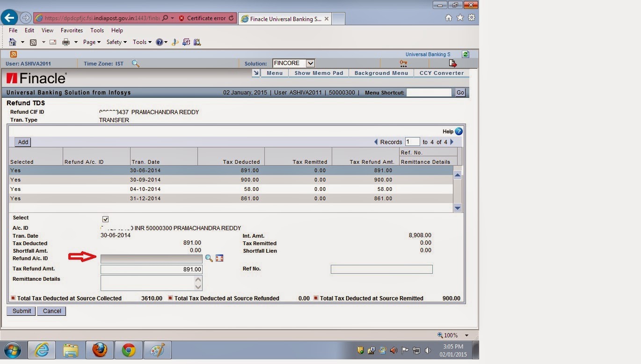The height and width of the screenshot is (364, 641).
Task: Open the zoom level 100% dropdown arrow
Action: pyautogui.click(x=466, y=335)
